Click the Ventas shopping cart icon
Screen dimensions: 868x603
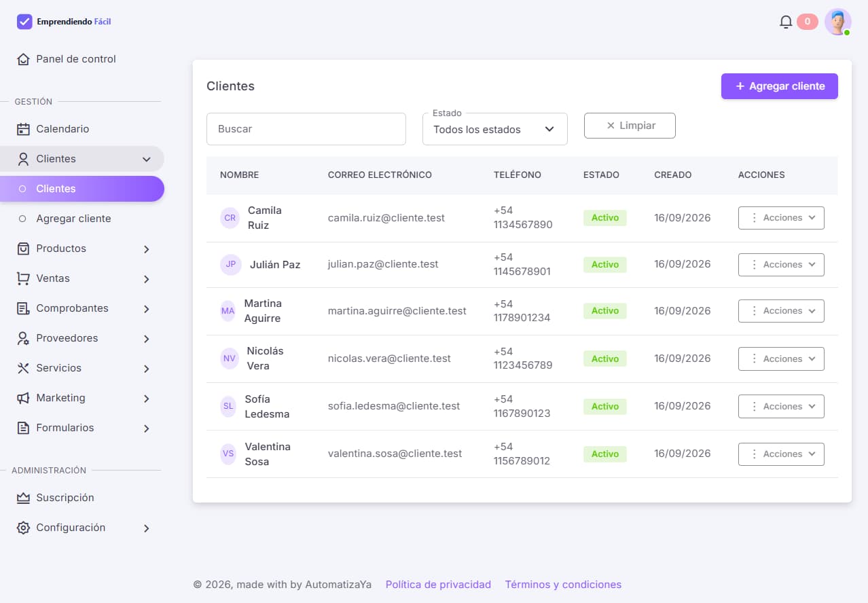click(x=23, y=278)
